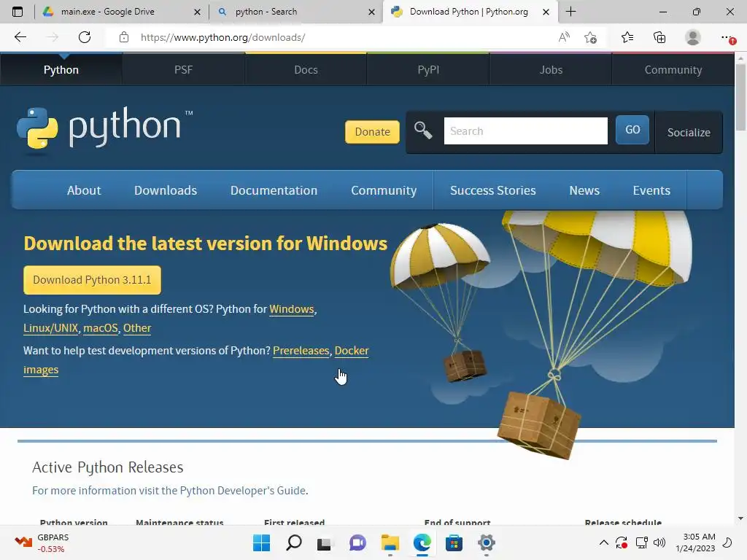This screenshot has width=747, height=560.
Task: Refresh the python.org page
Action: point(85,37)
